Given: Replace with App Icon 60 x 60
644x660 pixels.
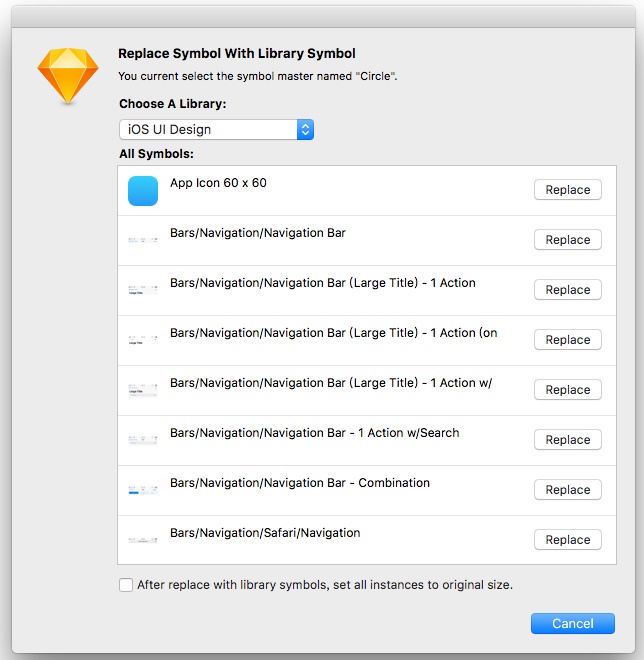Looking at the screenshot, I should tap(568, 190).
